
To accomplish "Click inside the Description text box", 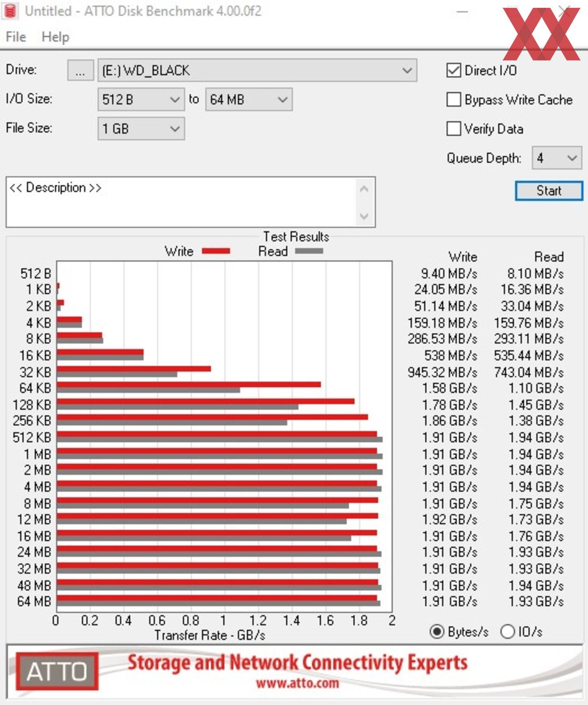I will pyautogui.click(x=182, y=202).
